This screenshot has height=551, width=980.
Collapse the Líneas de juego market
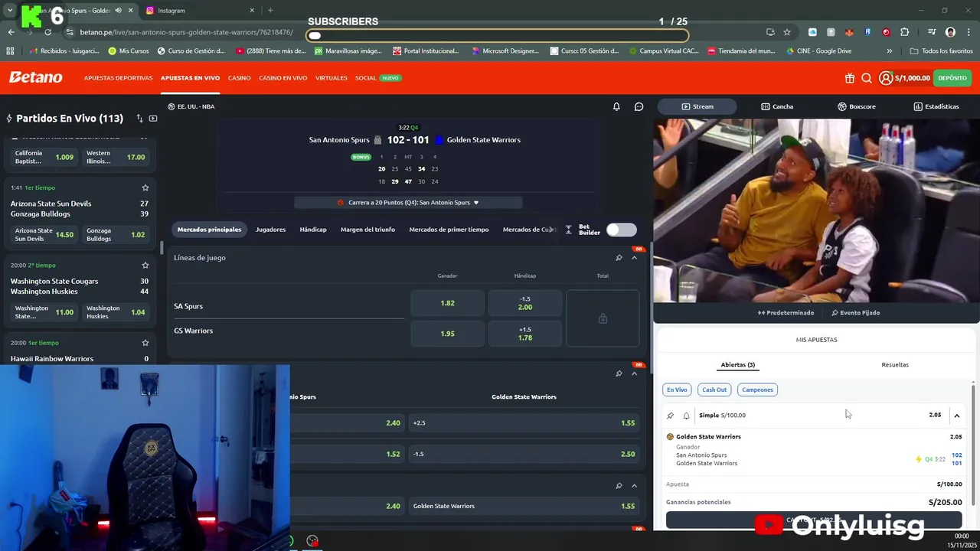(x=635, y=258)
